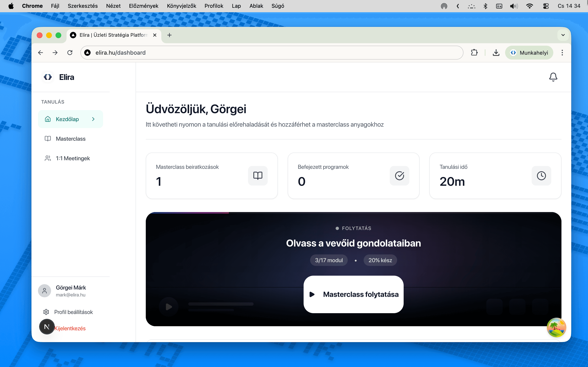The image size is (588, 367).
Task: Open the Chrome three-dot menu
Action: click(562, 52)
